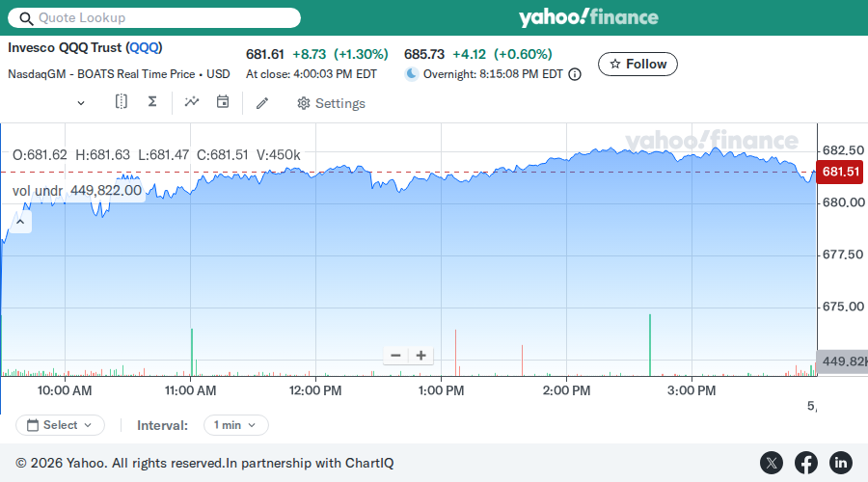Screen dimensions: 868x482
Task: Open Yahoo Finance Facebook link
Action: click(806, 463)
